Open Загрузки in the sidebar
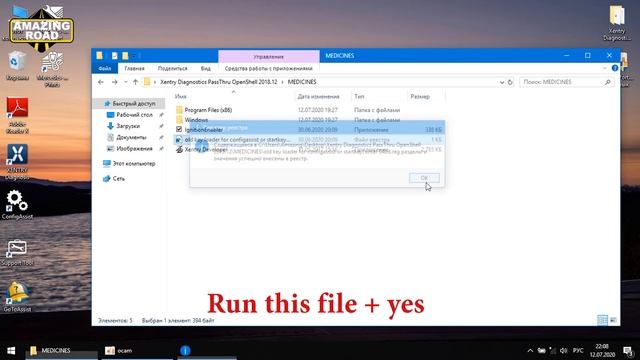This screenshot has width=640, height=360. [x=128, y=126]
